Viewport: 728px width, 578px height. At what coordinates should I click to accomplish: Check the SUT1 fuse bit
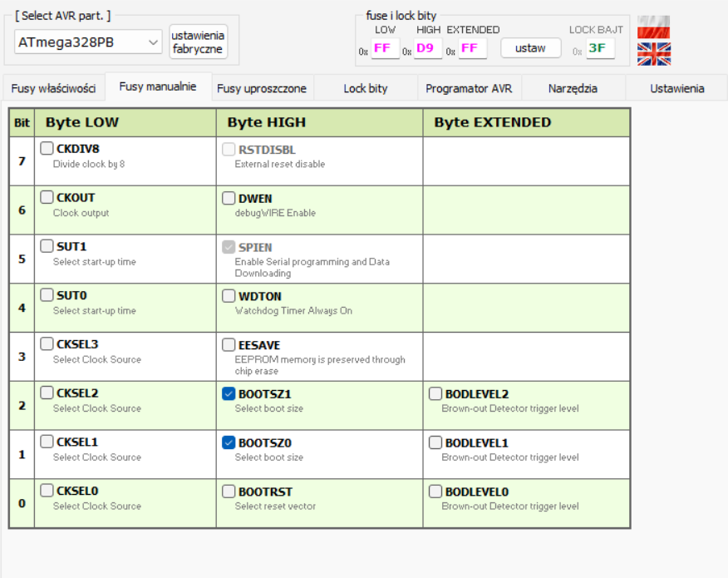[x=47, y=246]
